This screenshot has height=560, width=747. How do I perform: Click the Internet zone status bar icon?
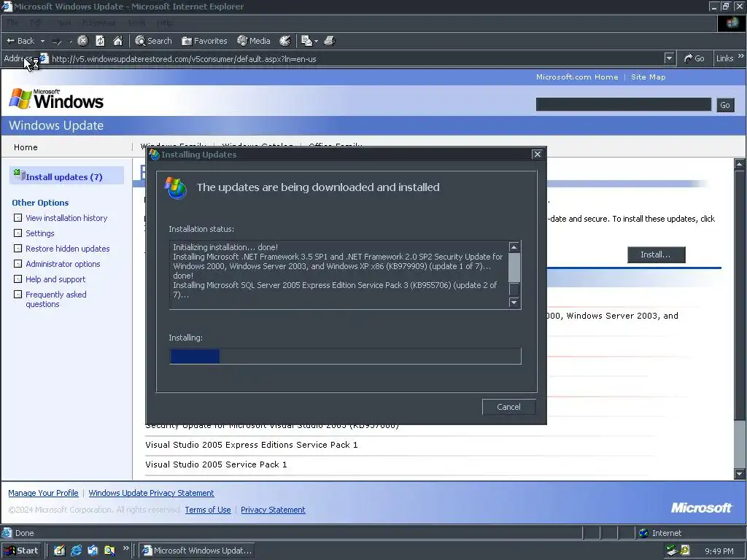click(643, 533)
